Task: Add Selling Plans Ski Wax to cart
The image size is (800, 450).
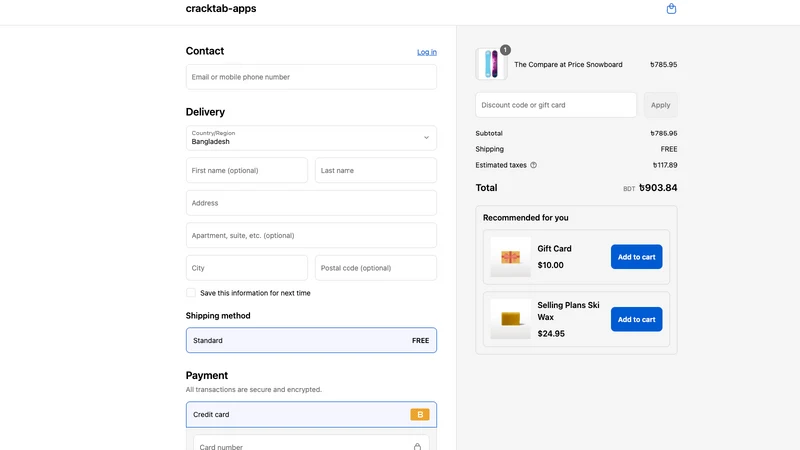Action: coord(636,319)
